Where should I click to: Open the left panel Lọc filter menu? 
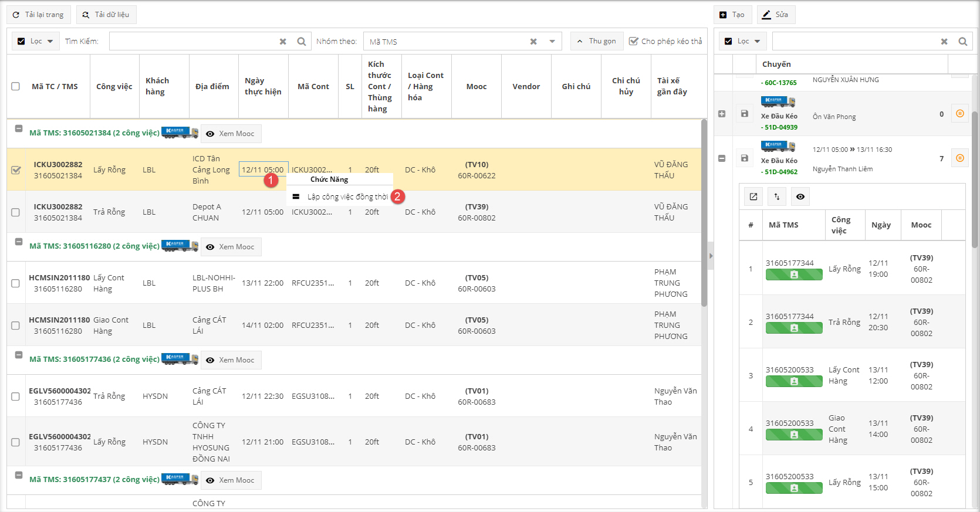[x=36, y=41]
